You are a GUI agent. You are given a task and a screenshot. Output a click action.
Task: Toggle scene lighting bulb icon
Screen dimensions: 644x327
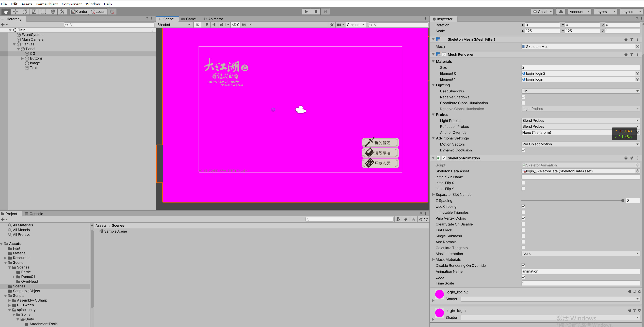[x=207, y=24]
